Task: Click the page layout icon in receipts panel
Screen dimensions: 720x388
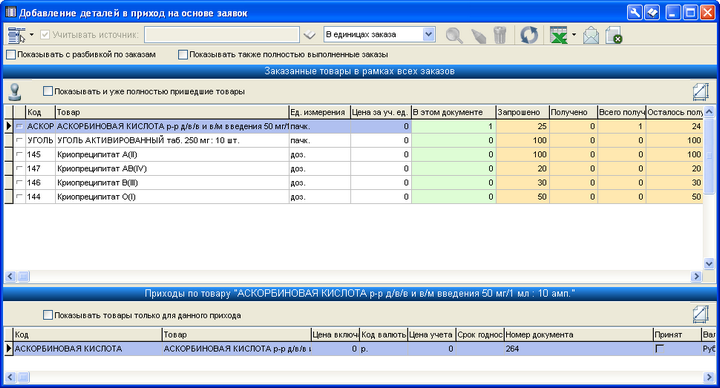Action: [x=701, y=315]
